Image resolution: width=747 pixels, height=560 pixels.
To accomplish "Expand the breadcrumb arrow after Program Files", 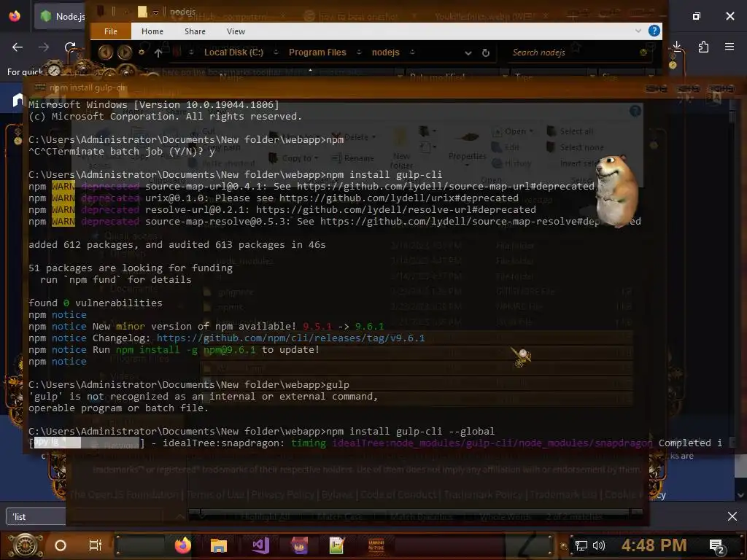I will click(359, 52).
